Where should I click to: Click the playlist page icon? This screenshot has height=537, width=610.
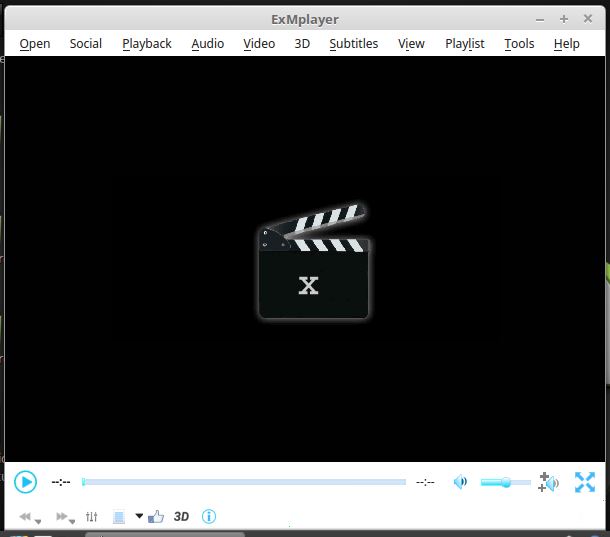coord(119,517)
